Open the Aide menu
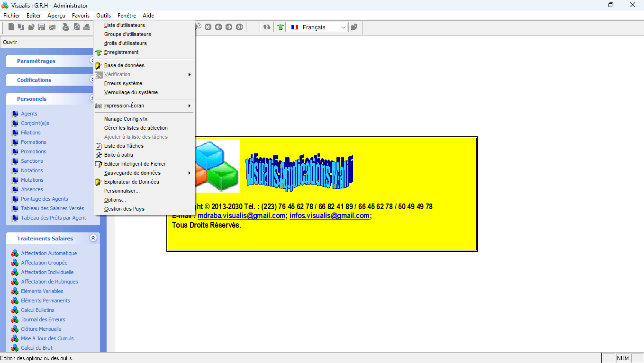The width and height of the screenshot is (644, 363). 148,16
